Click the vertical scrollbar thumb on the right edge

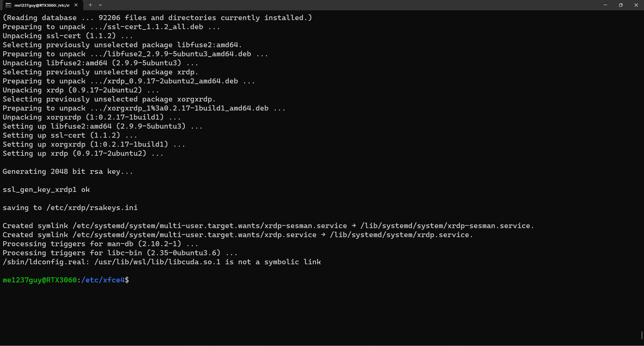642,335
